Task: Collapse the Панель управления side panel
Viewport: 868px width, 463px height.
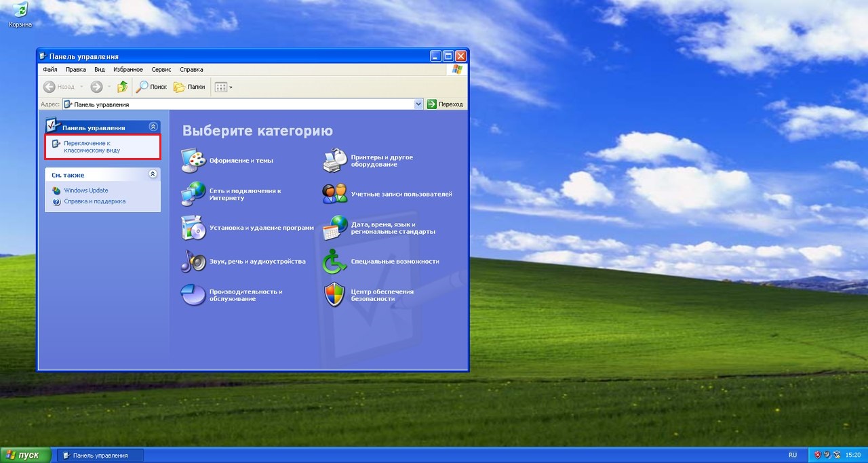Action: tap(153, 127)
